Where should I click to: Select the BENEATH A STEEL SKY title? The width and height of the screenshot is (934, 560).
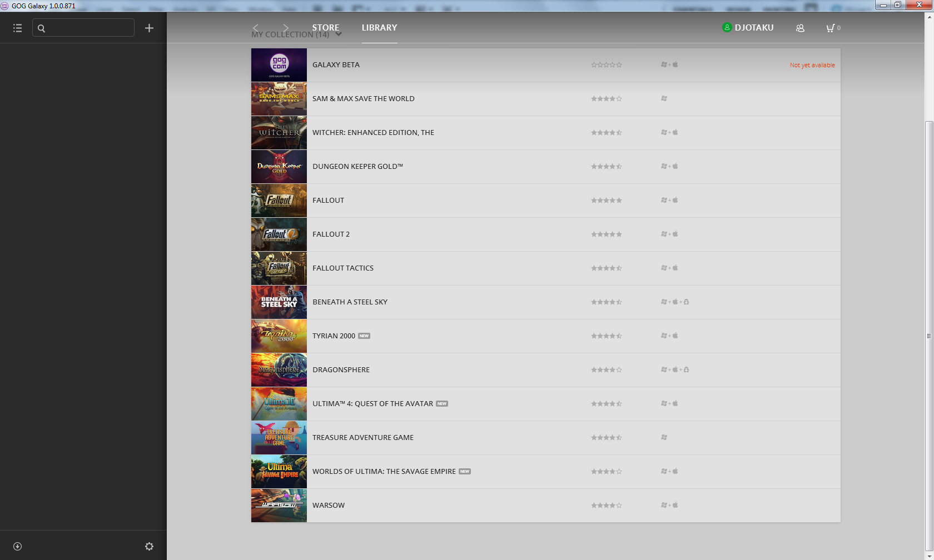[x=350, y=302]
